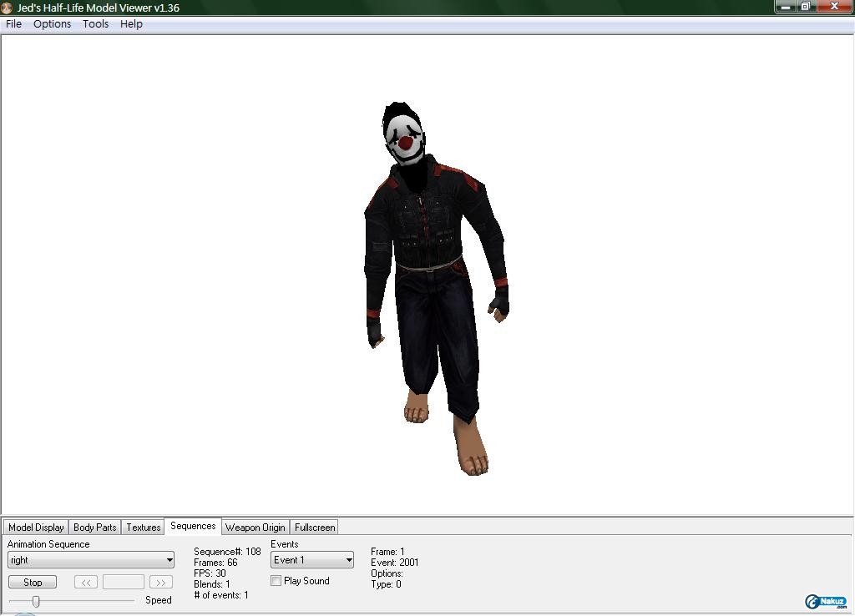The height and width of the screenshot is (616, 855).
Task: Click the 'Speed' label
Action: click(158, 600)
